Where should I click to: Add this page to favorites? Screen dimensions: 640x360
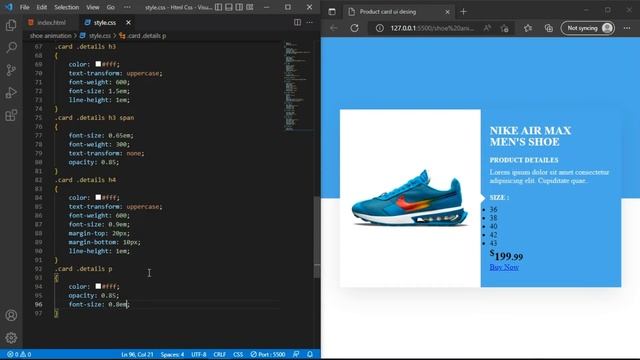(505, 28)
